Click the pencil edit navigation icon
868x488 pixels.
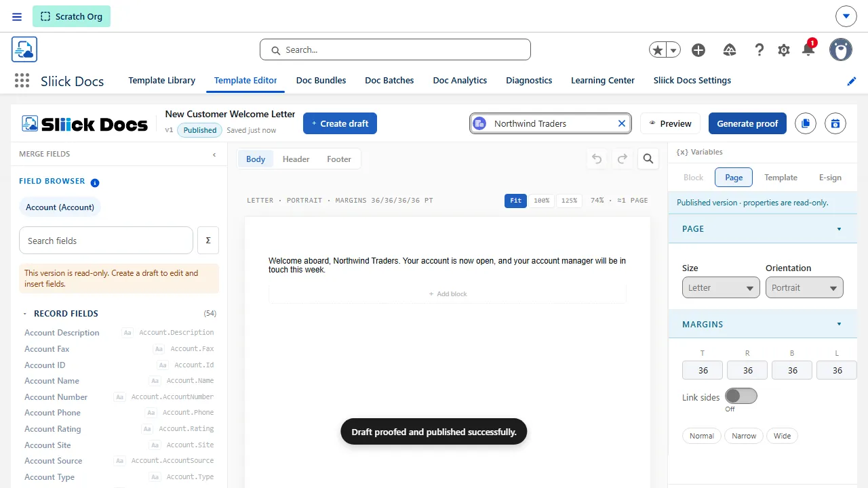852,81
